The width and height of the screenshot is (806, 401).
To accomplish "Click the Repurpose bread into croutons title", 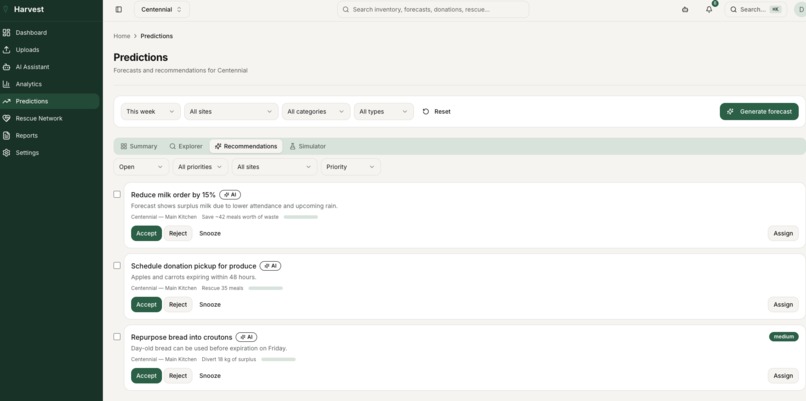I will click(x=181, y=337).
